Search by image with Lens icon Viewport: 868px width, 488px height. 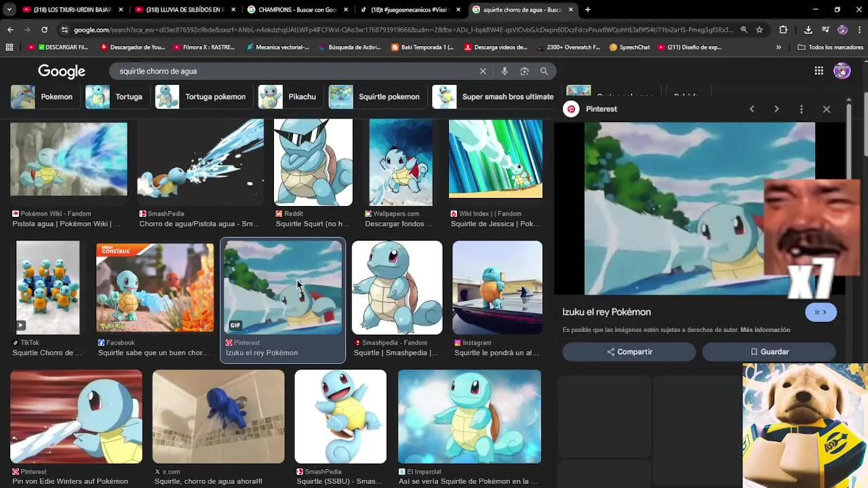(x=524, y=71)
